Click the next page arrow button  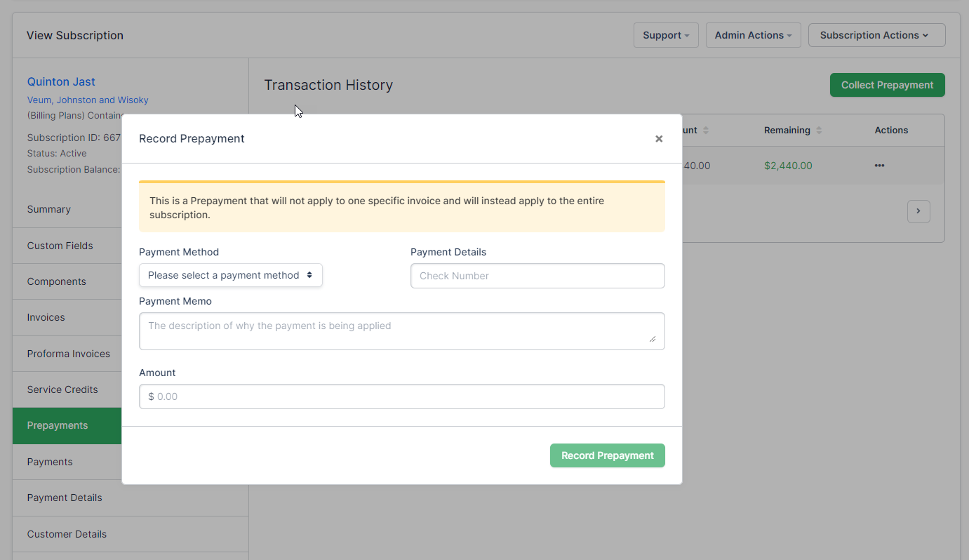(x=918, y=211)
